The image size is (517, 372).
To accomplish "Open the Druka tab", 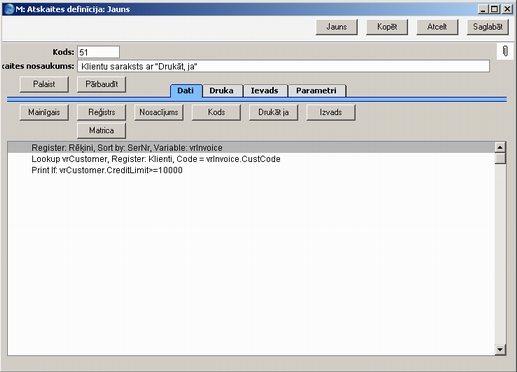I will click(x=221, y=91).
